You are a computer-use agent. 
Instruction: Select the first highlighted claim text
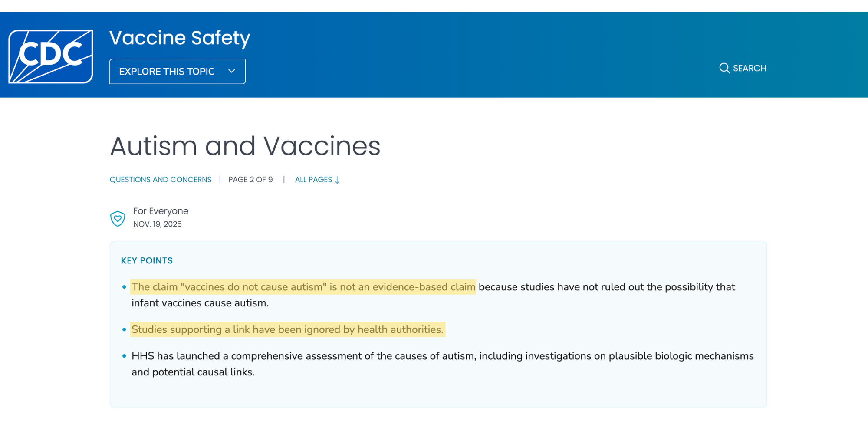pyautogui.click(x=303, y=287)
